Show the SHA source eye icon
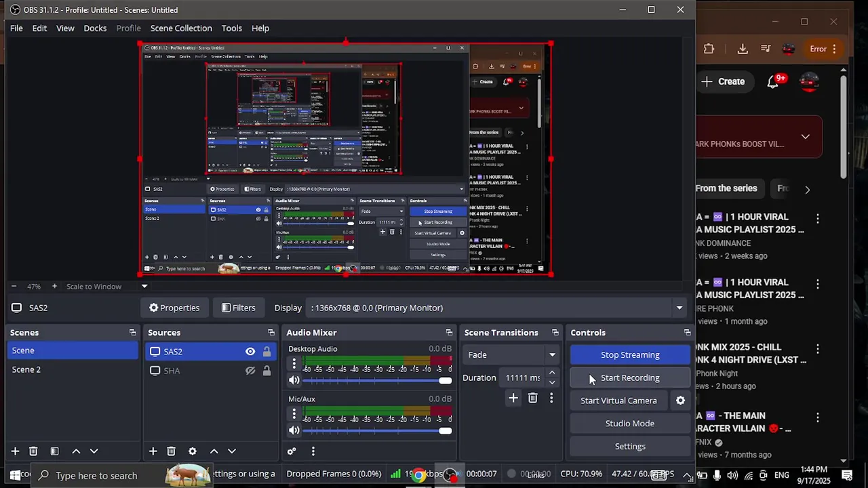Viewport: 868px width, 488px height. (x=250, y=371)
